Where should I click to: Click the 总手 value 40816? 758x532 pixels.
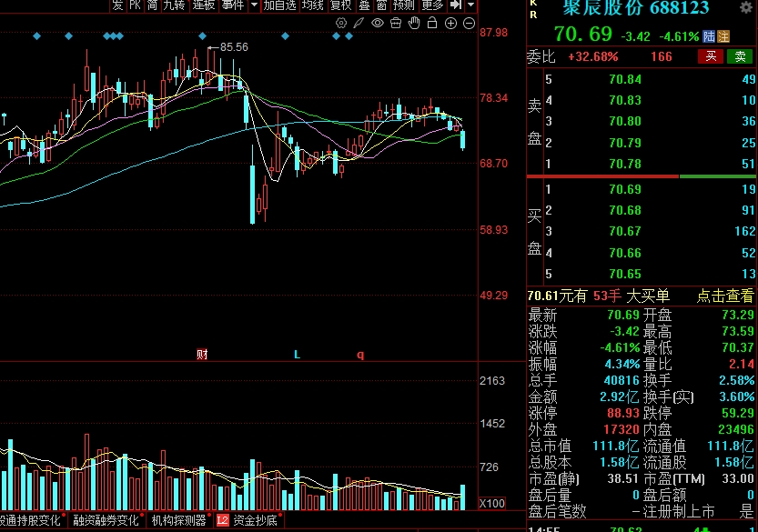pos(622,380)
